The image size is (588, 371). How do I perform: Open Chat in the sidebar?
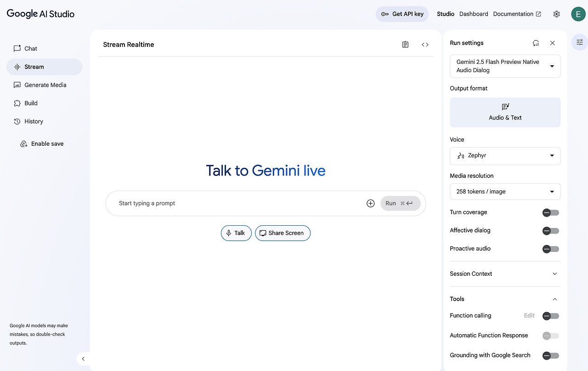click(x=45, y=48)
